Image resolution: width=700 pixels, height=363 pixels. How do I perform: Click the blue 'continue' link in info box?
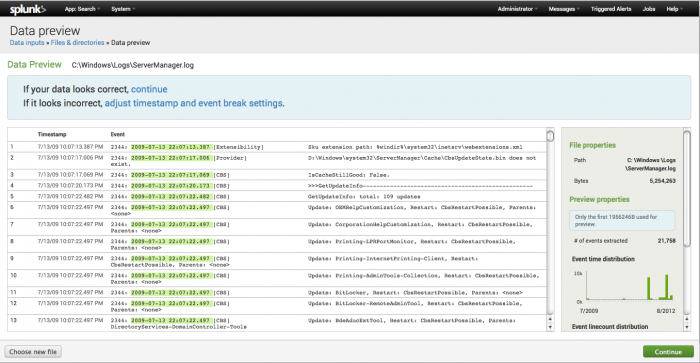pyautogui.click(x=149, y=89)
